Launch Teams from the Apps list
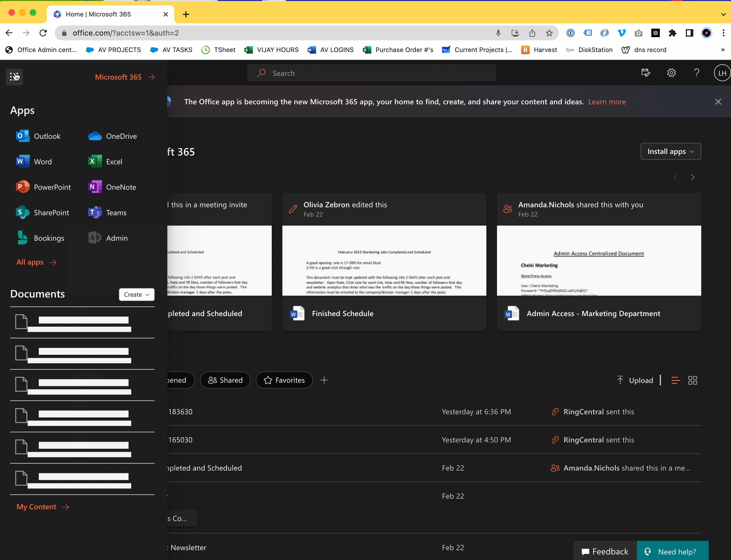This screenshot has height=560, width=731. [x=107, y=213]
